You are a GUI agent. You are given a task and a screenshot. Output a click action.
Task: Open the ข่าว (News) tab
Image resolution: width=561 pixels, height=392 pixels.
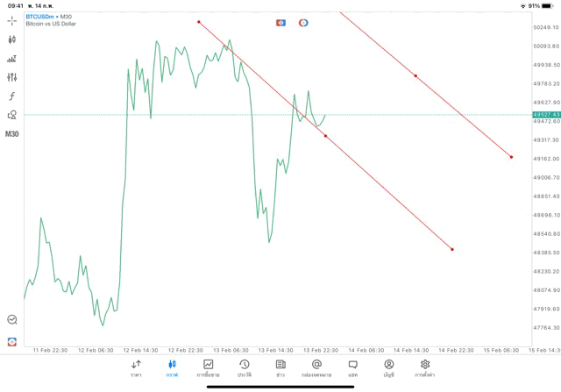280,367
